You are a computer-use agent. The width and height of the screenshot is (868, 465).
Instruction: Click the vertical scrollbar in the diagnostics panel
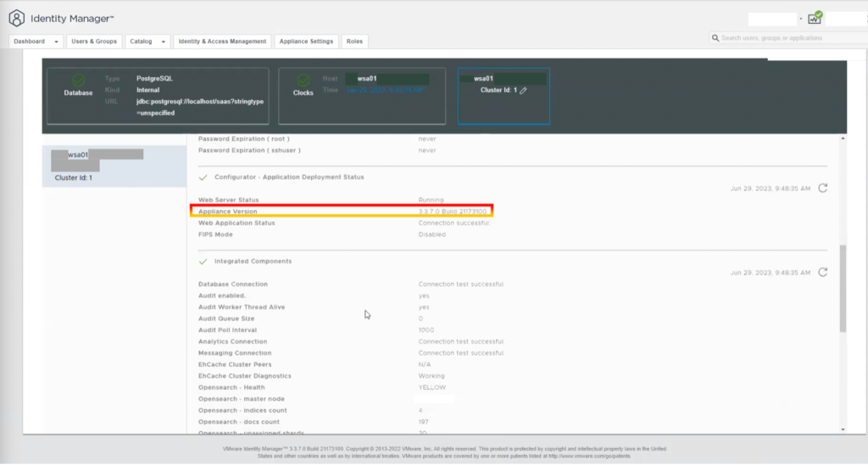pyautogui.click(x=842, y=288)
